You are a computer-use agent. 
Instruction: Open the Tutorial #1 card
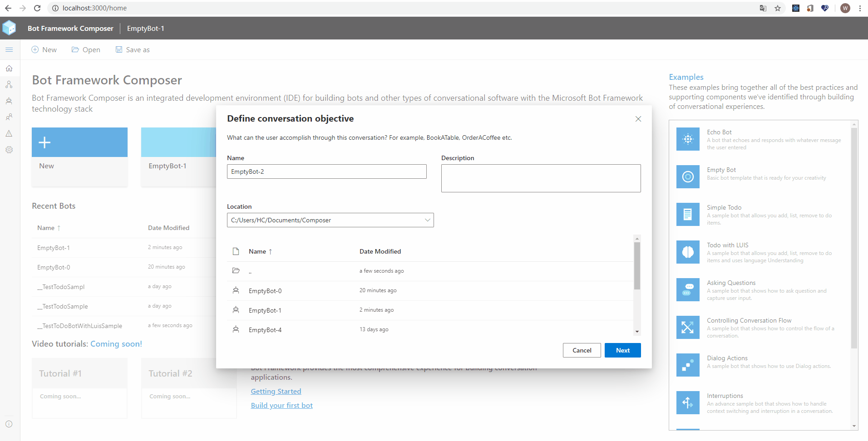(x=79, y=388)
